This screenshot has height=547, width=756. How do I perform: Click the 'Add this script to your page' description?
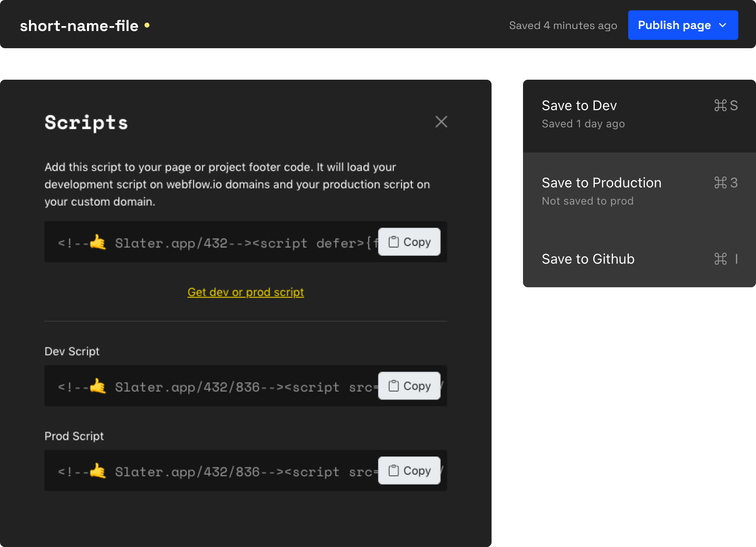[x=237, y=184]
